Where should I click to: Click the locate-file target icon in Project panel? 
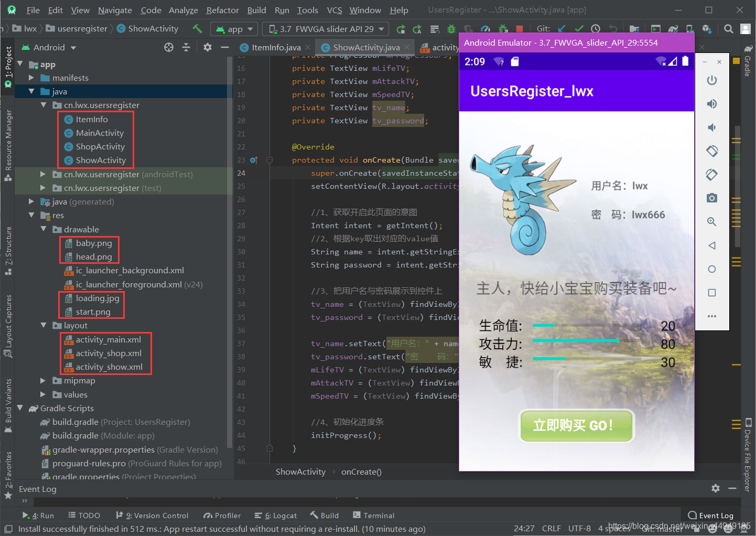coord(168,47)
